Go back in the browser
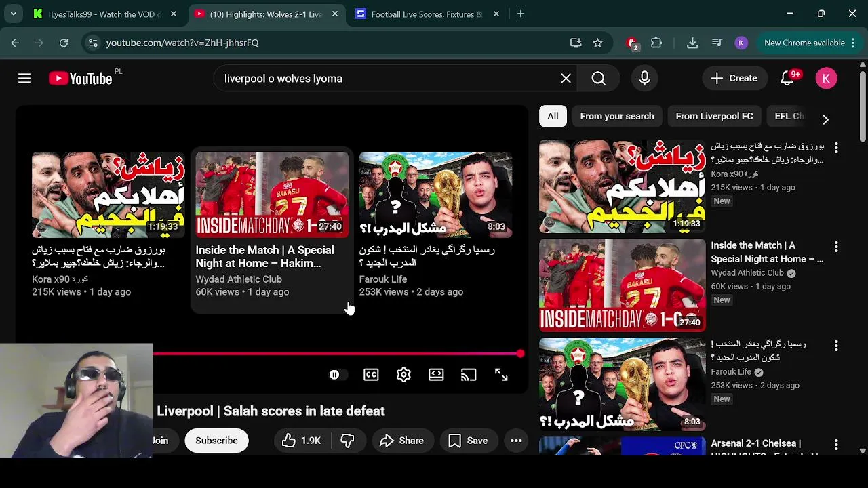 tap(15, 43)
